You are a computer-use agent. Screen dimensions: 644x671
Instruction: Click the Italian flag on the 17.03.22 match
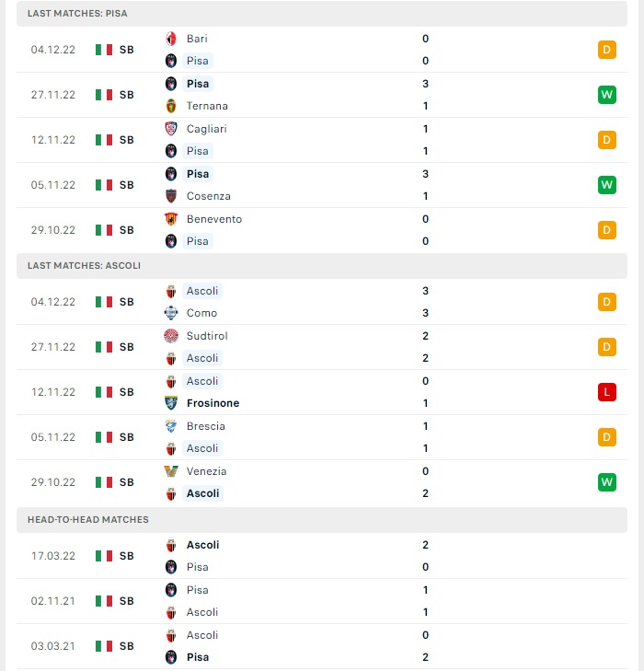pos(104,556)
